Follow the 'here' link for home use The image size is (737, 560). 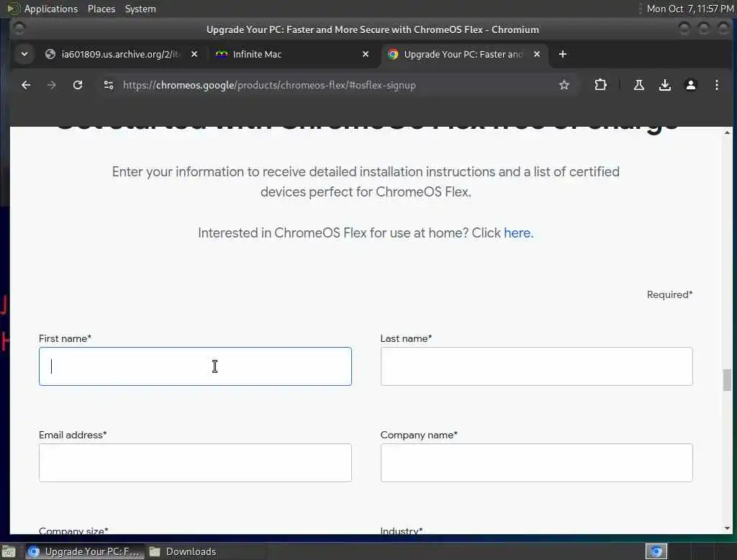click(517, 232)
